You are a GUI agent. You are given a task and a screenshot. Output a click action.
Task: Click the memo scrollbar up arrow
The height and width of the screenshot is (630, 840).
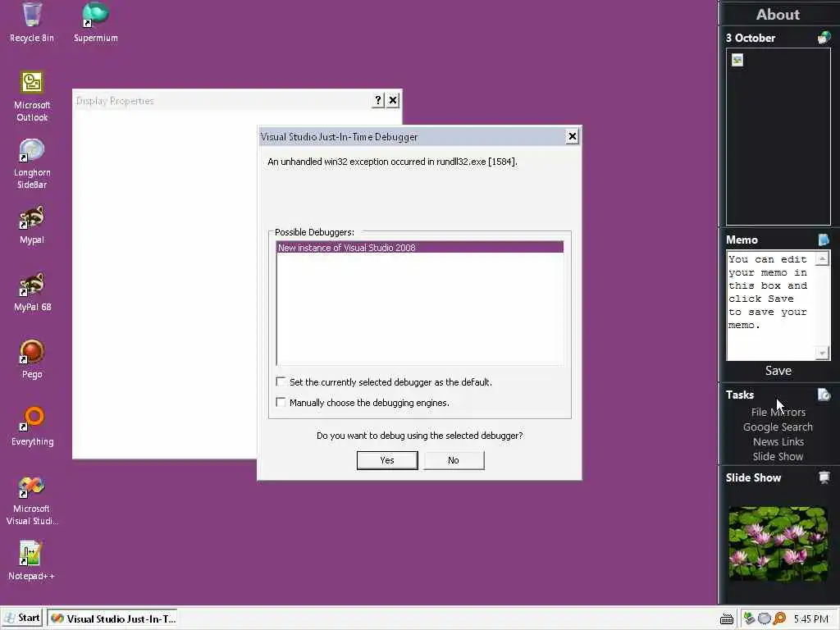[822, 259]
